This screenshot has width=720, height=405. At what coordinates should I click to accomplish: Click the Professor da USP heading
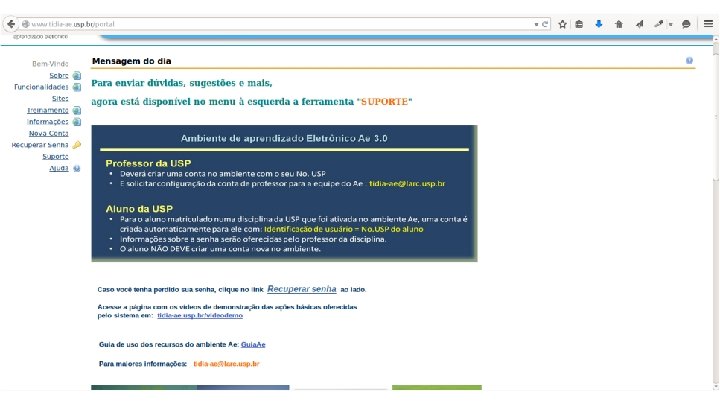(x=148, y=163)
